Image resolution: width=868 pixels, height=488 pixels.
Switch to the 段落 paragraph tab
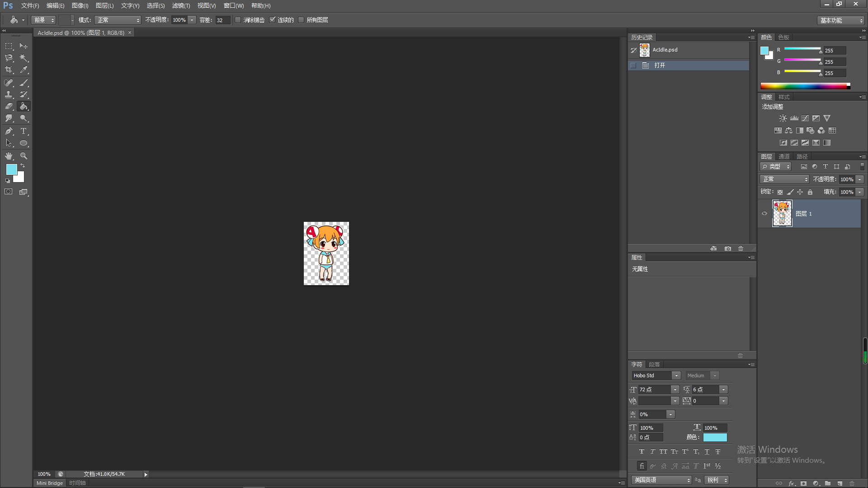[x=654, y=364]
